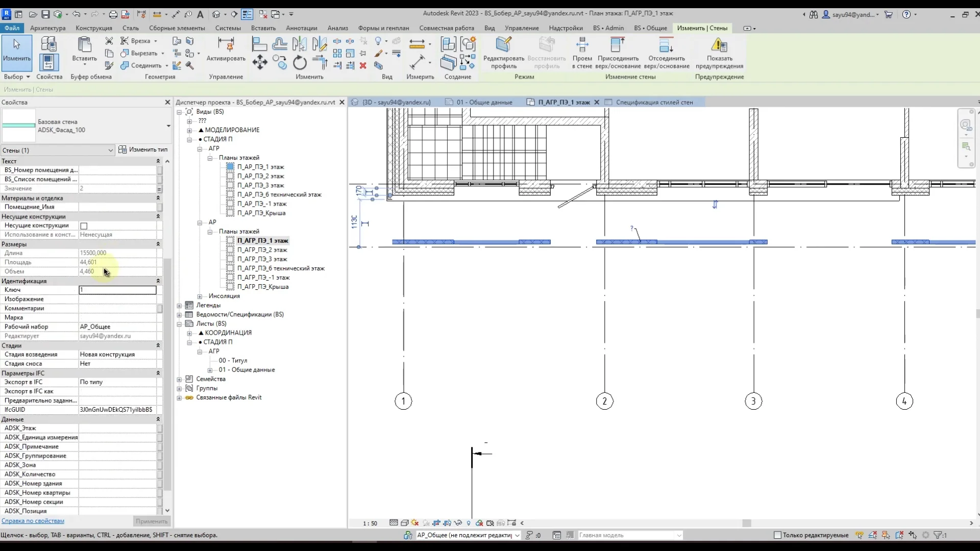Enable Только редактируемые checkbox
The height and width of the screenshot is (551, 980).
click(778, 535)
